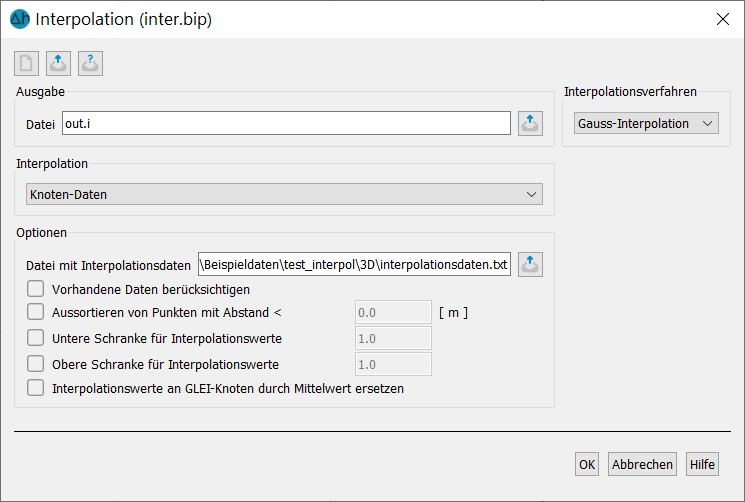Browse for the output file next to Datei

pos(530,123)
